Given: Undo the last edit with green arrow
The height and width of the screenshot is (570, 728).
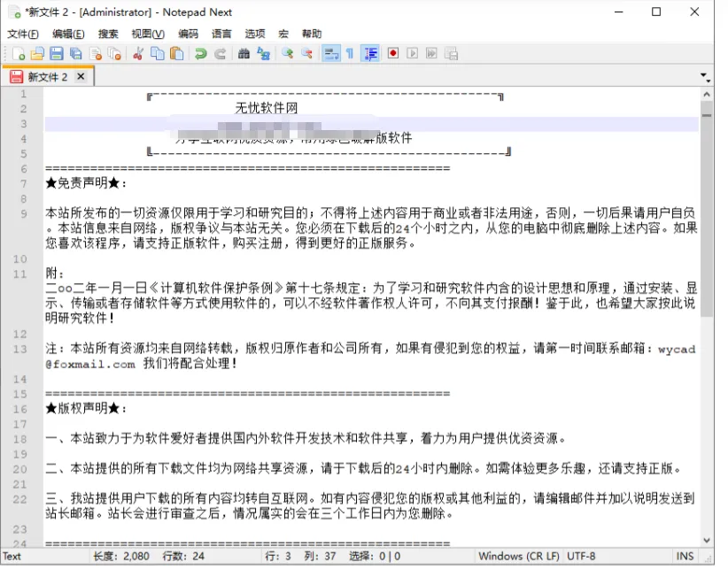Looking at the screenshot, I should [x=200, y=54].
